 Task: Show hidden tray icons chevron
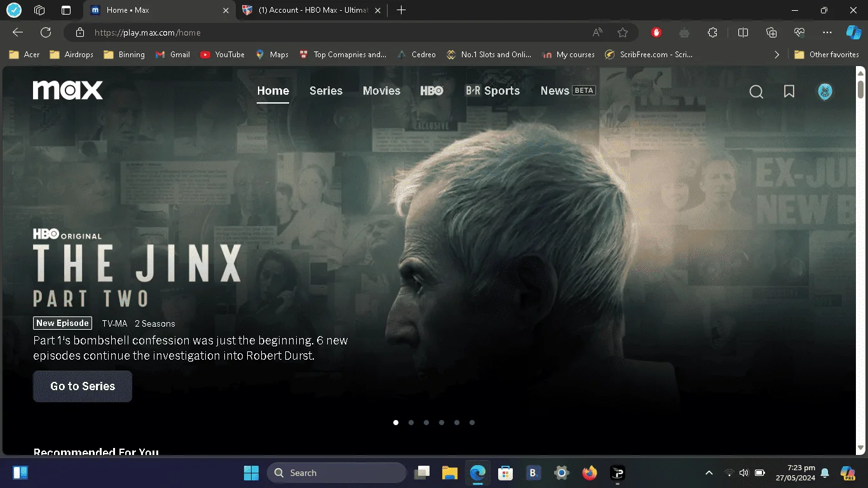click(709, 473)
